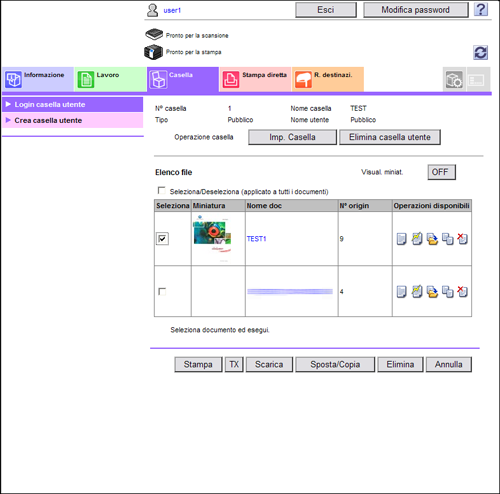Click send lightning icon in 4-originals row
The width and height of the screenshot is (500, 494).
coord(417,292)
